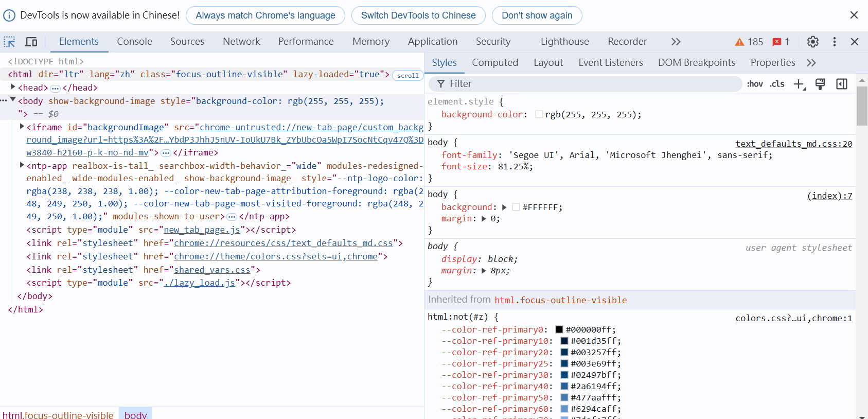The height and width of the screenshot is (419, 868).
Task: Open the Performance tab
Action: point(306,42)
